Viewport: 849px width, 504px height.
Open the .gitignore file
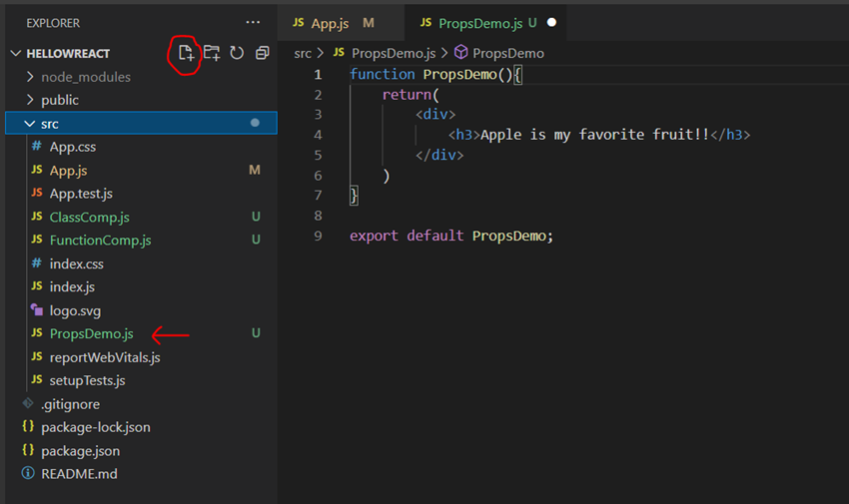tap(69, 404)
